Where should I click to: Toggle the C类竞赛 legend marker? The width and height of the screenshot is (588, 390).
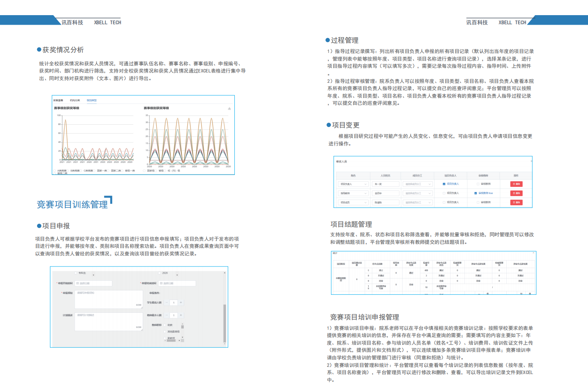(x=81, y=171)
